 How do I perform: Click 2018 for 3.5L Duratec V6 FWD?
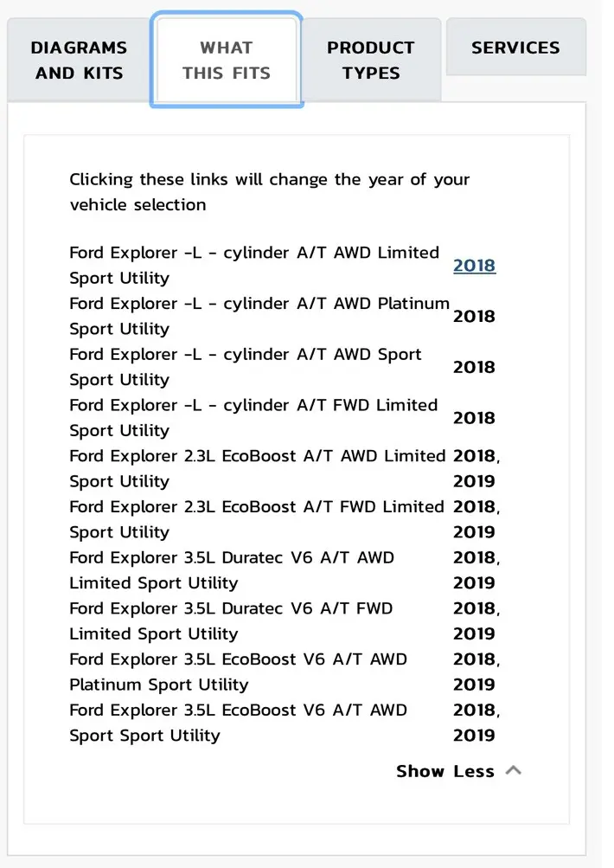point(474,608)
